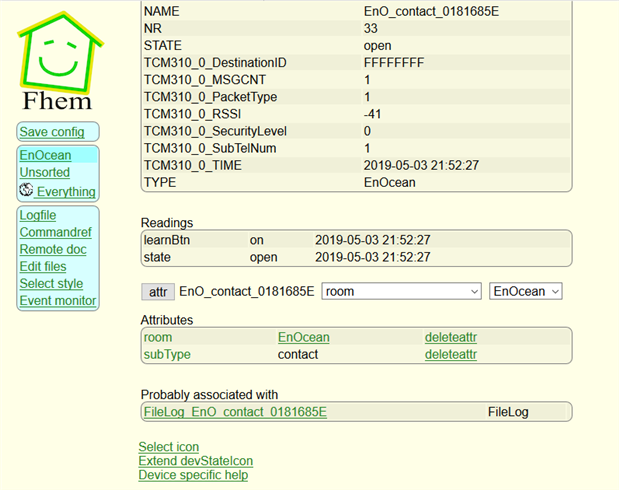
Task: Open the Event monitor
Action: [58, 301]
